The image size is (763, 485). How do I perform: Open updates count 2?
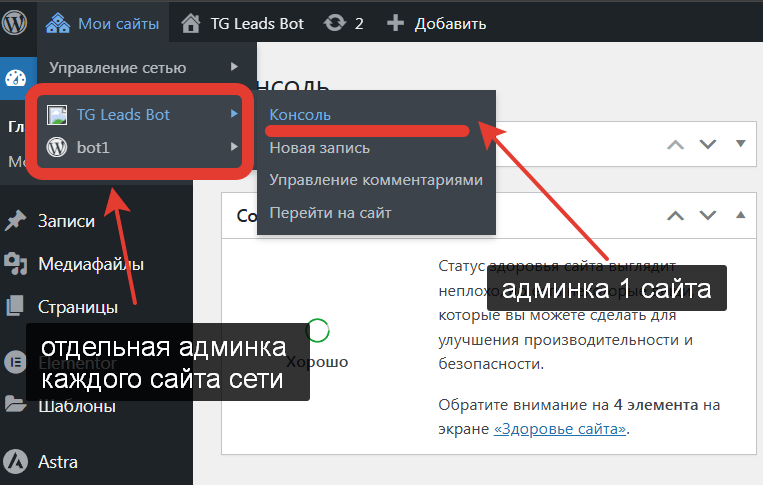coord(359,24)
